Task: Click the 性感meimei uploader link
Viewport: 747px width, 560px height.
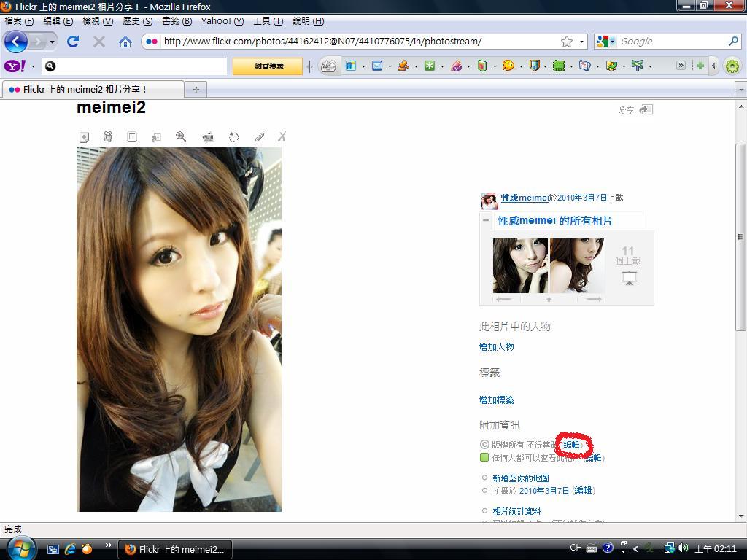Action: (x=525, y=198)
